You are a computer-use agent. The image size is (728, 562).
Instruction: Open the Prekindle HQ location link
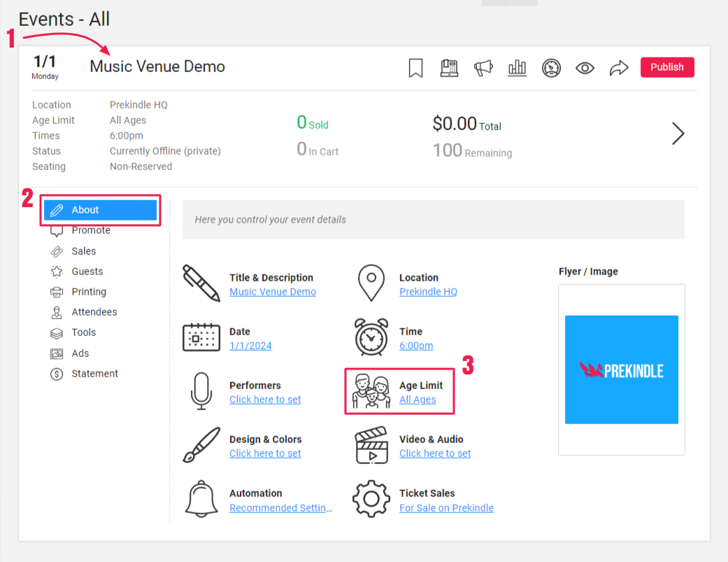(428, 292)
